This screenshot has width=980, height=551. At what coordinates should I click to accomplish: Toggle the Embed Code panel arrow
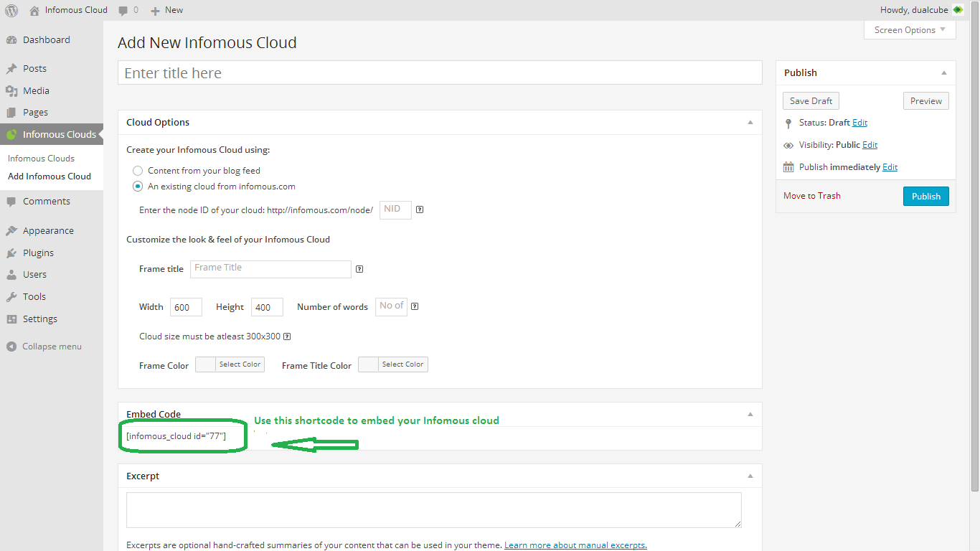tap(750, 415)
